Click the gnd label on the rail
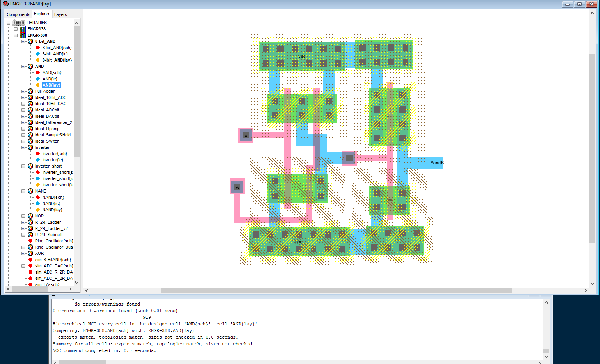Screen dimensions: 600x364 (x=299, y=242)
